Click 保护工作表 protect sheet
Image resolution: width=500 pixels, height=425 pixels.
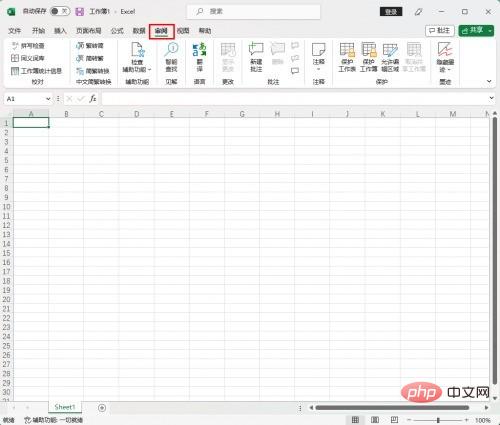(347, 57)
